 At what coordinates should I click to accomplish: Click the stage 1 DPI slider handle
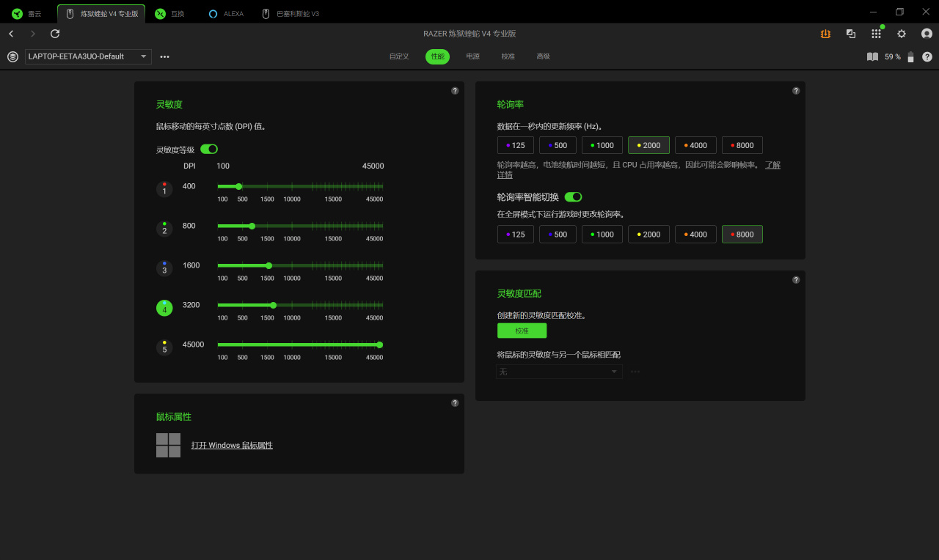(x=238, y=186)
